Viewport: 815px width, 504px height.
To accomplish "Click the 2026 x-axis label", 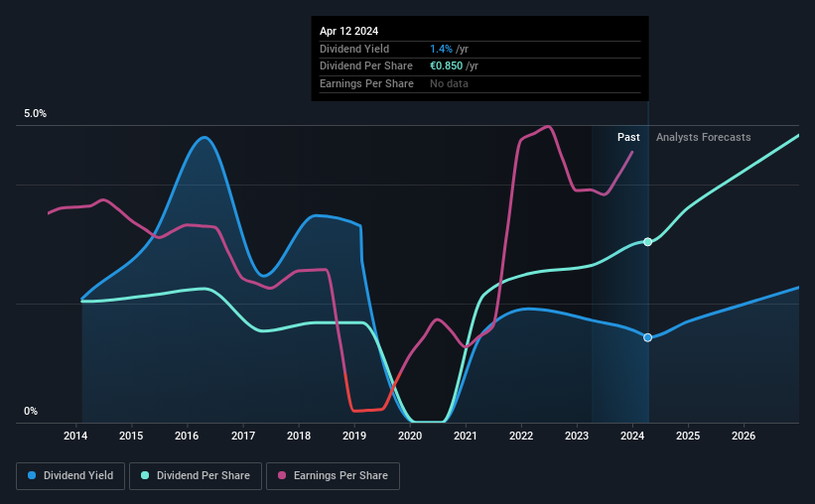I will coord(744,436).
